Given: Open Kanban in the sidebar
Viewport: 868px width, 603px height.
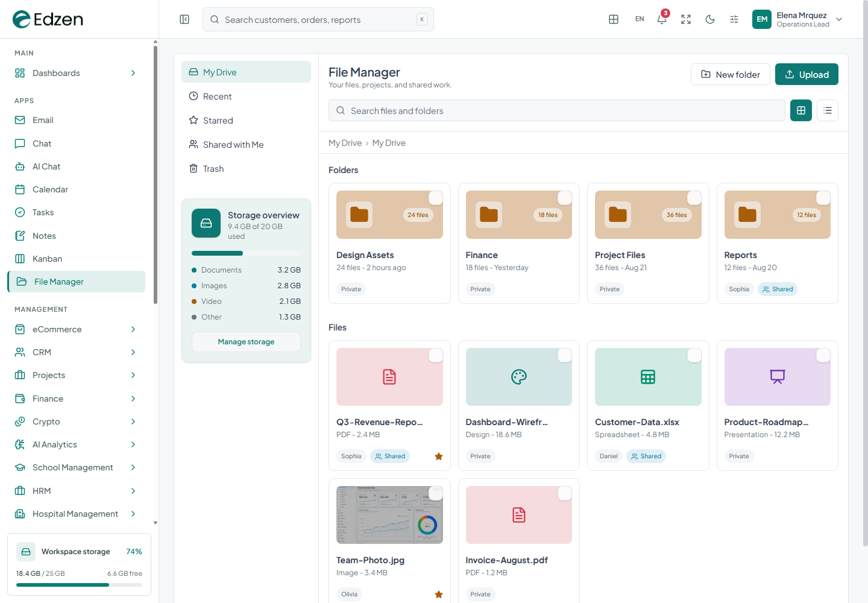Looking at the screenshot, I should 76,259.
